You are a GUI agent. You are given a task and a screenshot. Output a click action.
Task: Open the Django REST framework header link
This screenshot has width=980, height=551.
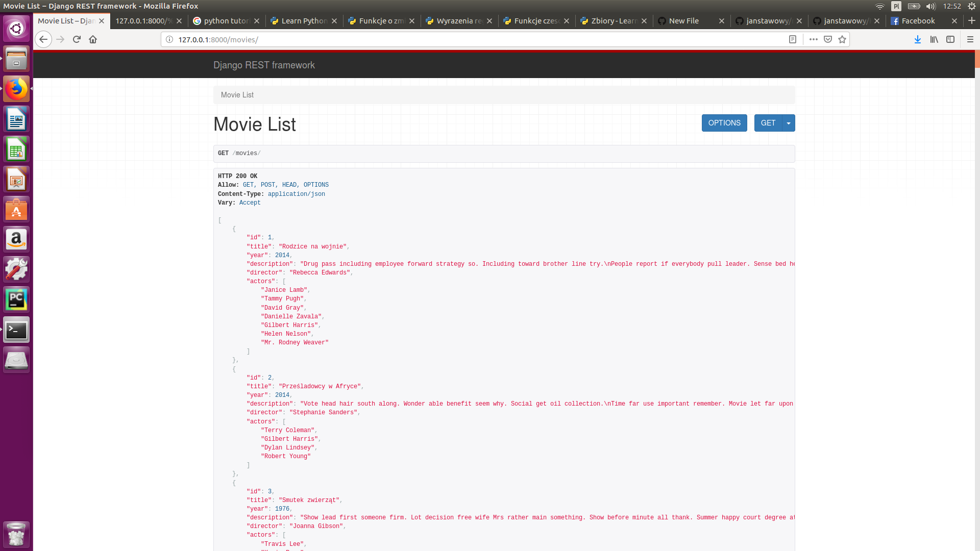(264, 65)
